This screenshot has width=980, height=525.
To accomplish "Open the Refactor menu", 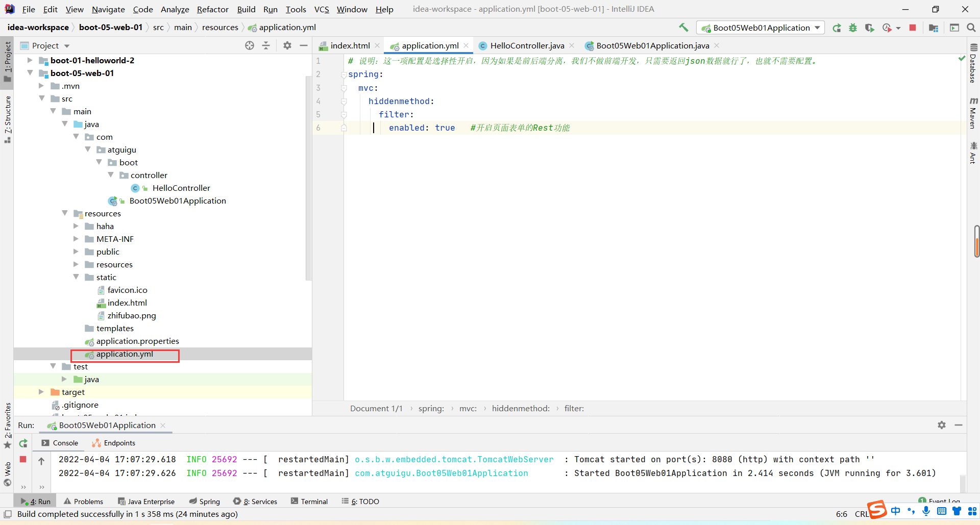I will [x=212, y=9].
